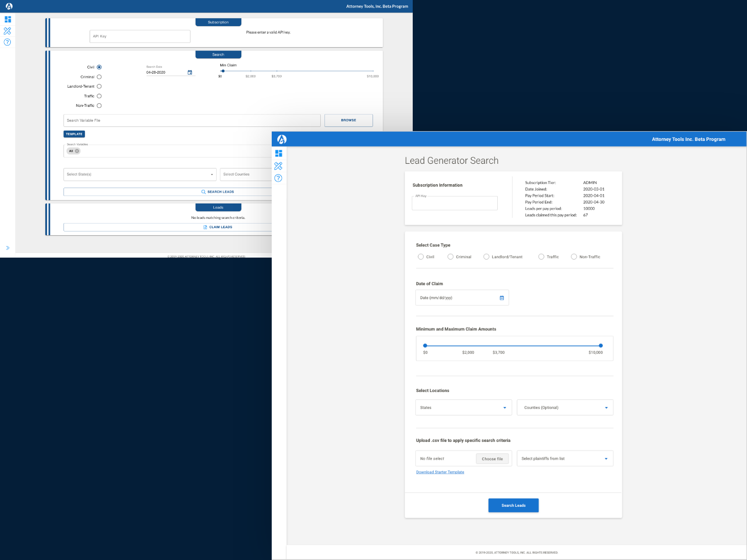Click the Search tab header in the back window
Viewport: 747px width, 560px height.
(x=218, y=55)
